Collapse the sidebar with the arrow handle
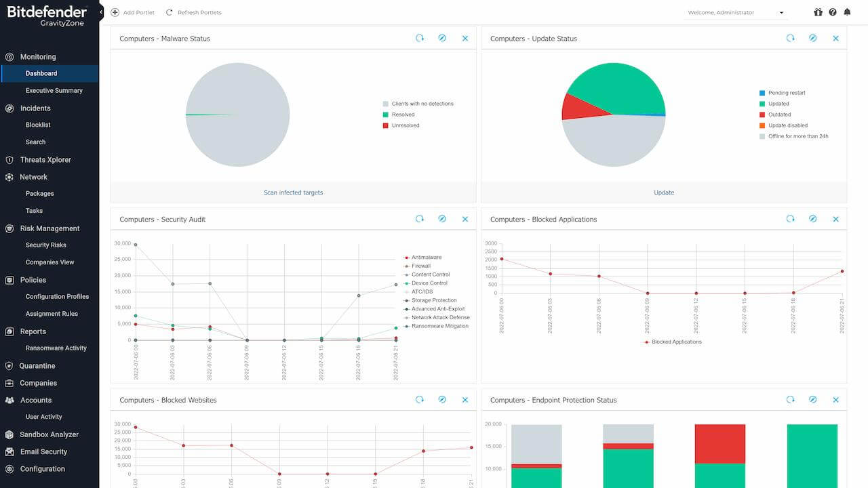868x488 pixels. pos(101,12)
